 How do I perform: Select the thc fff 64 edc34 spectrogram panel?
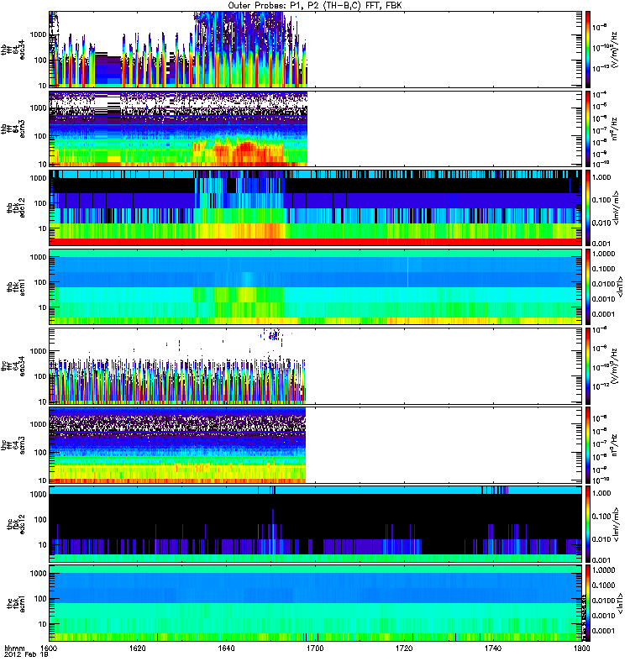(315, 366)
